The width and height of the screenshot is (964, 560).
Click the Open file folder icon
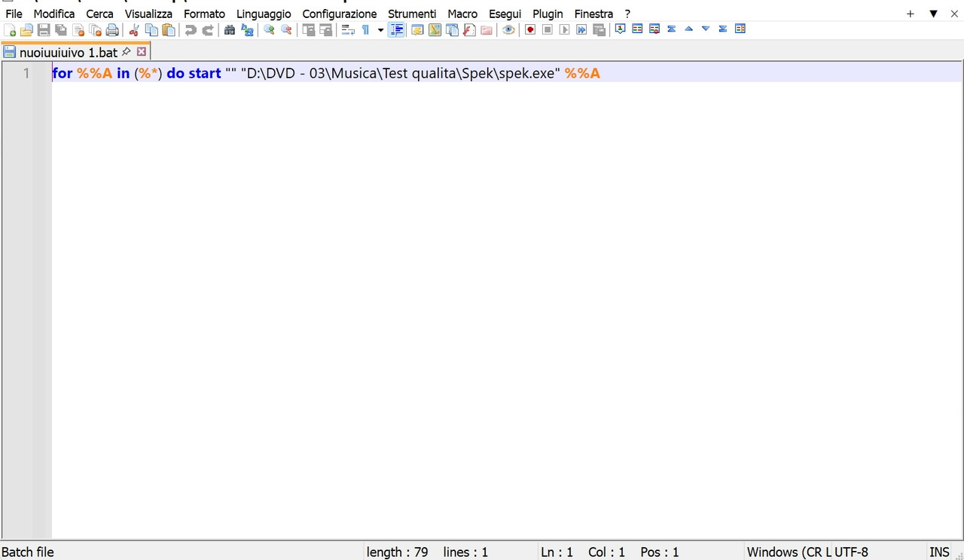(26, 30)
